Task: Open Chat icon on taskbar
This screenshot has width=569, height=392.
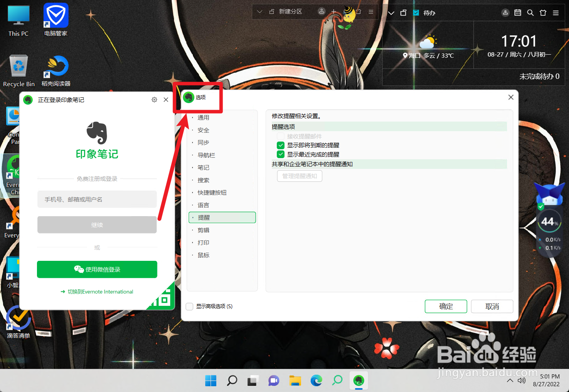Action: (x=274, y=380)
